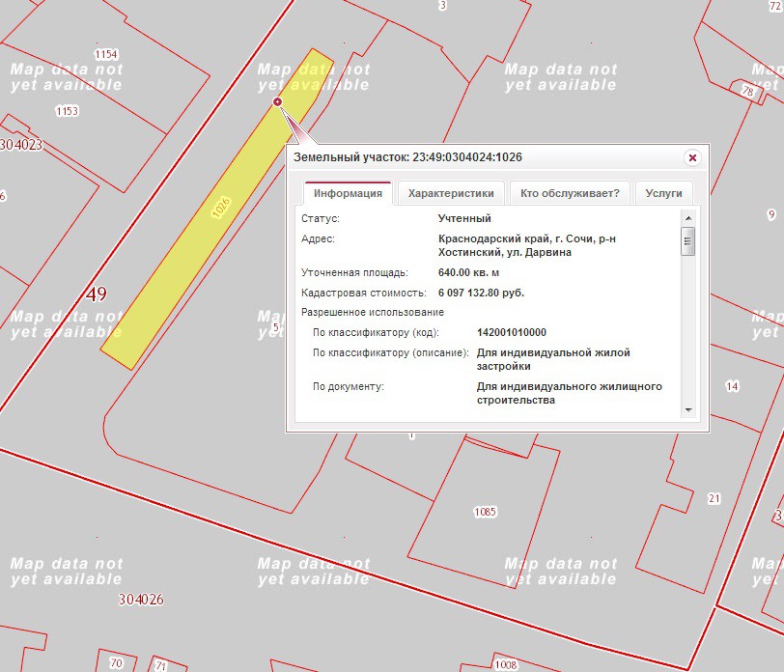The height and width of the screenshot is (672, 784).
Task: Click the Разрешенное использование heading
Action: (373, 313)
